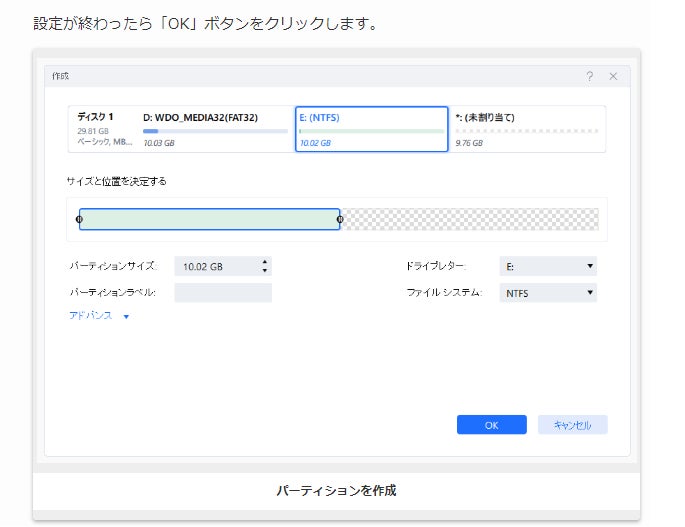Expand the arrow next to アドバンス

click(126, 317)
